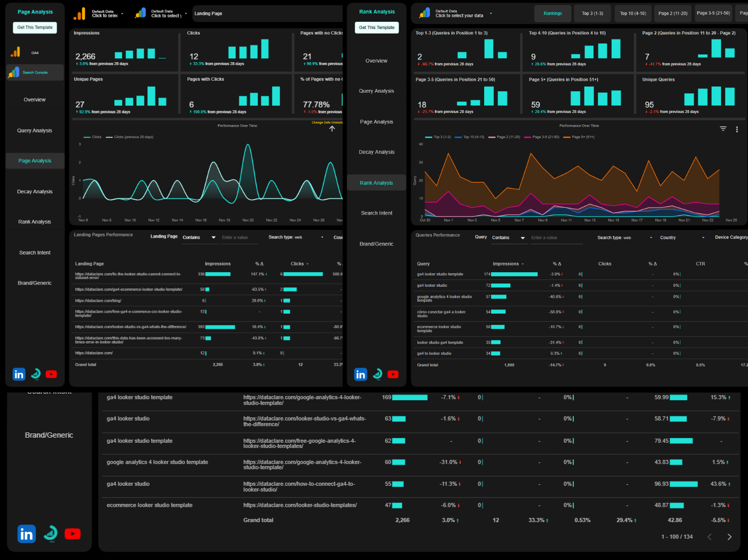Click the next page arrow in pagination

(x=729, y=537)
